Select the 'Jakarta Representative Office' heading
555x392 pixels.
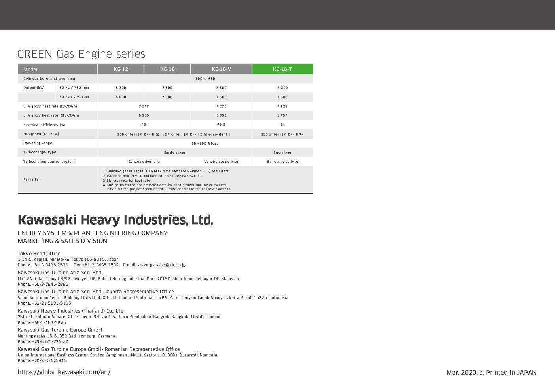96,292
